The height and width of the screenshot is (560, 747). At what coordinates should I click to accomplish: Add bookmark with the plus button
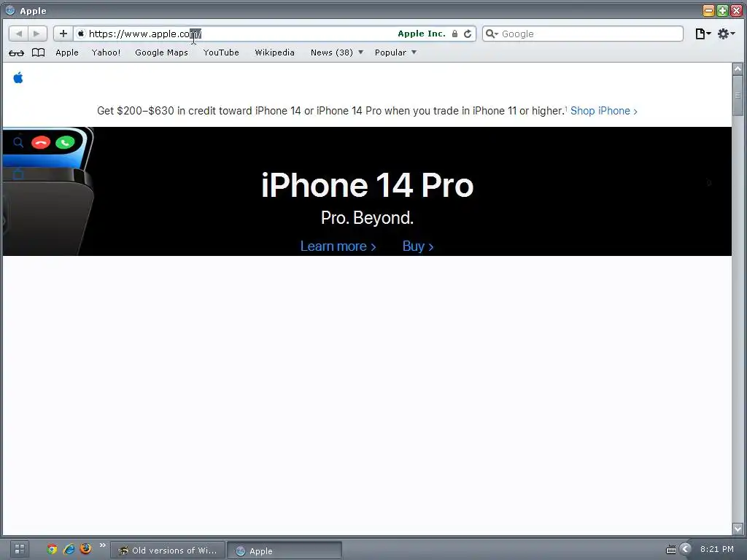pos(63,34)
